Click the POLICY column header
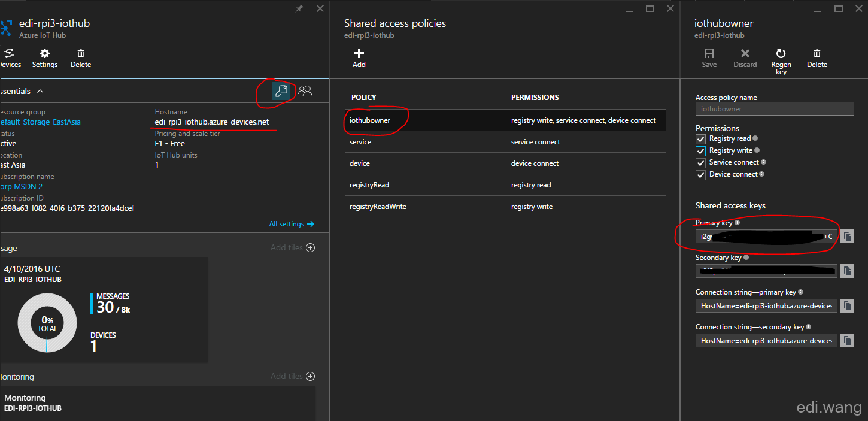Viewport: 868px width, 421px height. coord(364,97)
